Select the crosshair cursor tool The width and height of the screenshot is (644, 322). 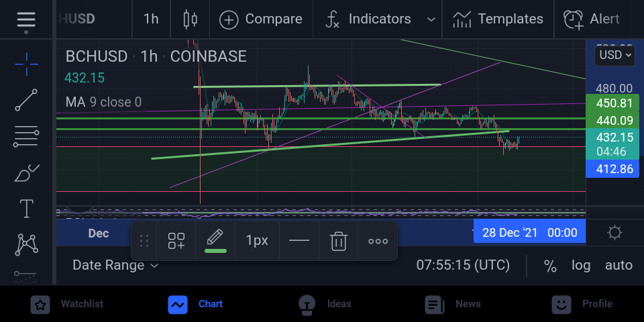[26, 64]
